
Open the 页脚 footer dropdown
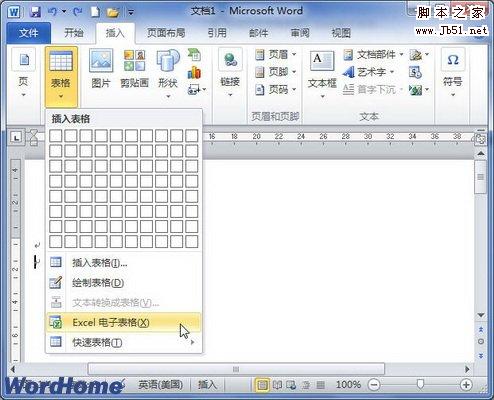[276, 72]
